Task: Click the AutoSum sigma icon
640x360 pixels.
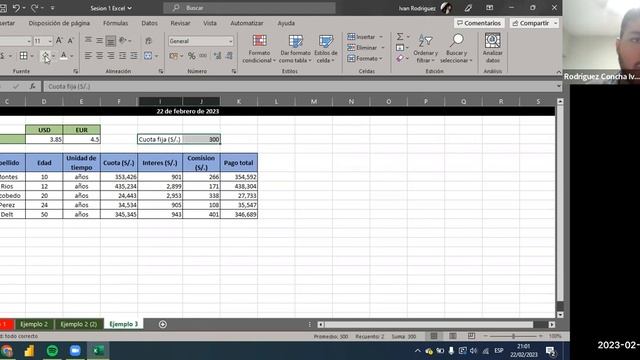Action: point(400,37)
